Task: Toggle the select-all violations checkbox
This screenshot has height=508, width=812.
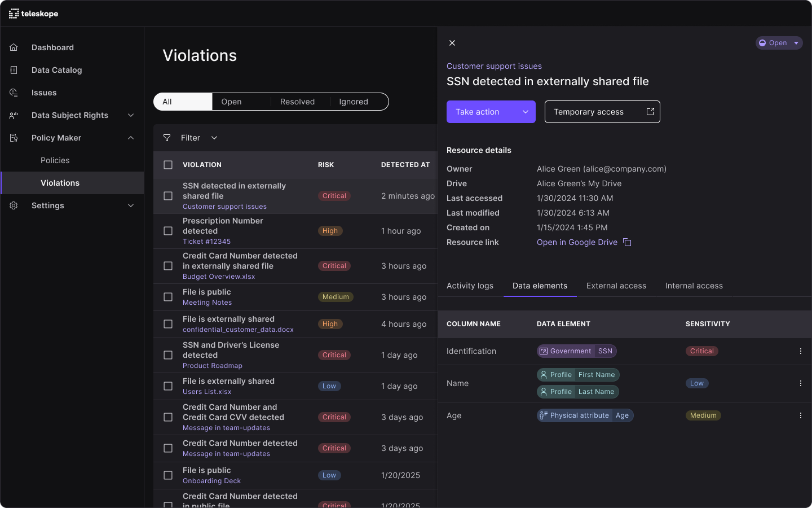Action: click(168, 165)
